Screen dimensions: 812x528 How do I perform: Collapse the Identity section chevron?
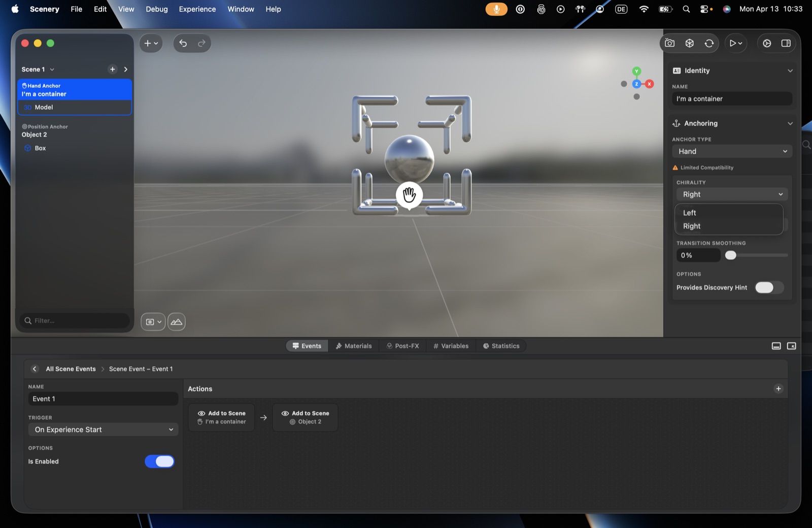pos(790,71)
